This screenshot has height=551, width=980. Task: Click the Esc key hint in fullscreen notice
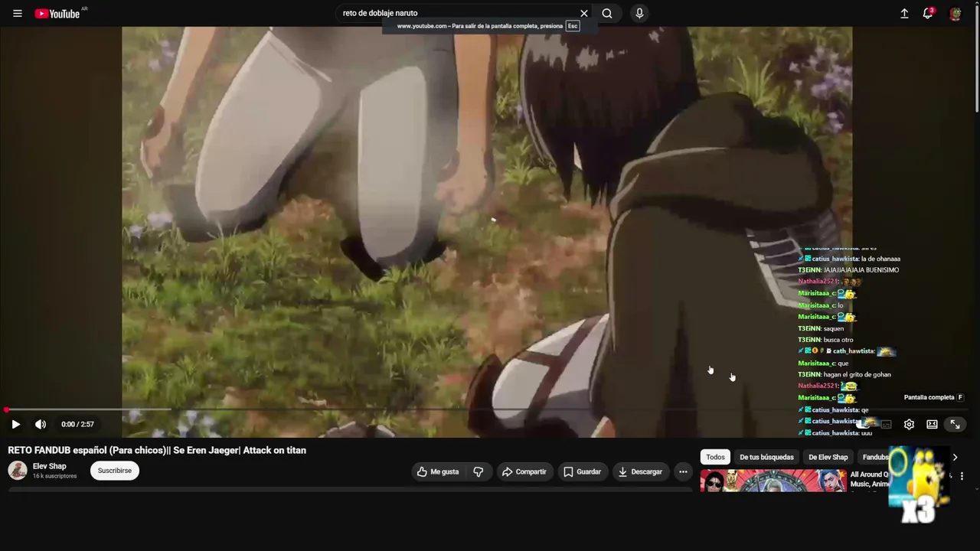click(x=572, y=26)
